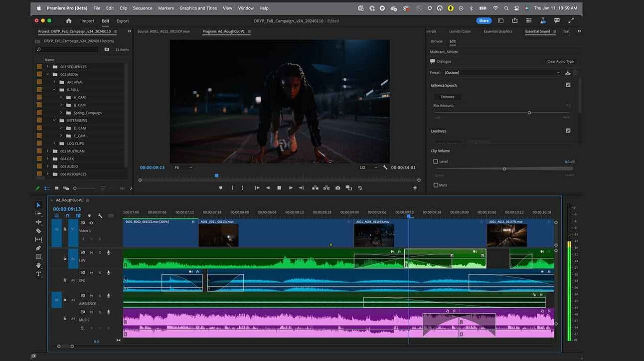Screen dimensions: 644x361
Task: Open the Sequence menu
Action: tap(143, 8)
